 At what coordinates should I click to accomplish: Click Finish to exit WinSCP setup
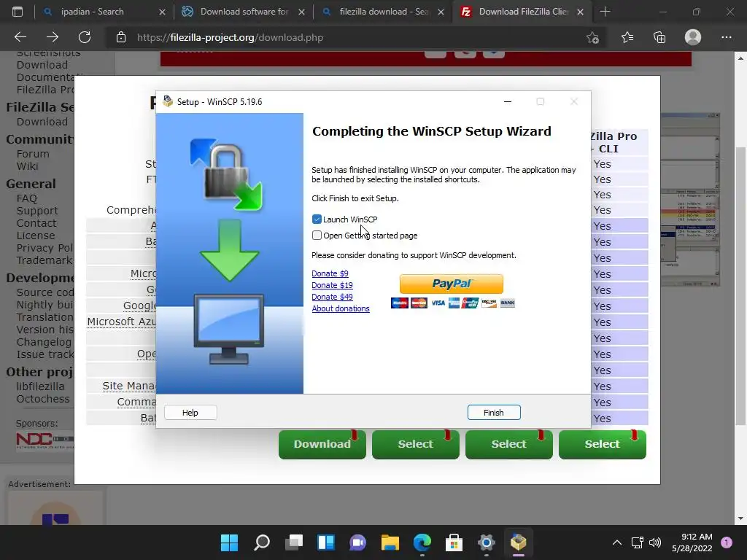coord(494,413)
